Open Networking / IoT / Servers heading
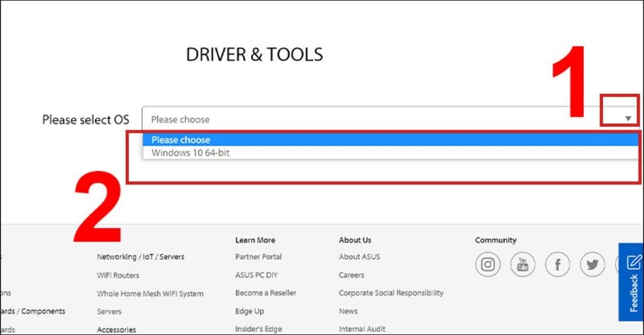 tap(140, 256)
